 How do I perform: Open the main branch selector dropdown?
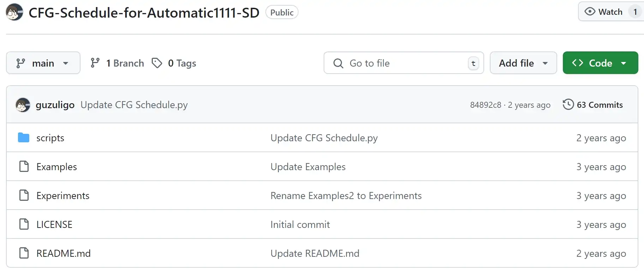pyautogui.click(x=43, y=63)
